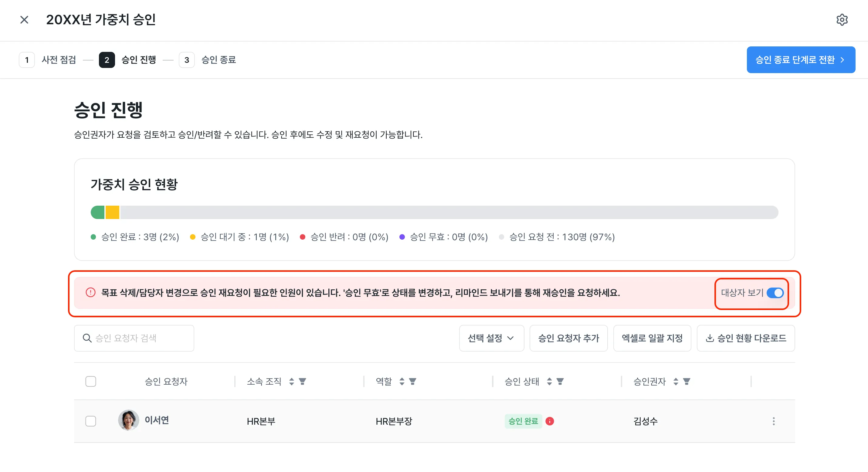Screen dimensions: 868x472
Task: Check the checkbox for 이서연 row
Action: [x=91, y=421]
